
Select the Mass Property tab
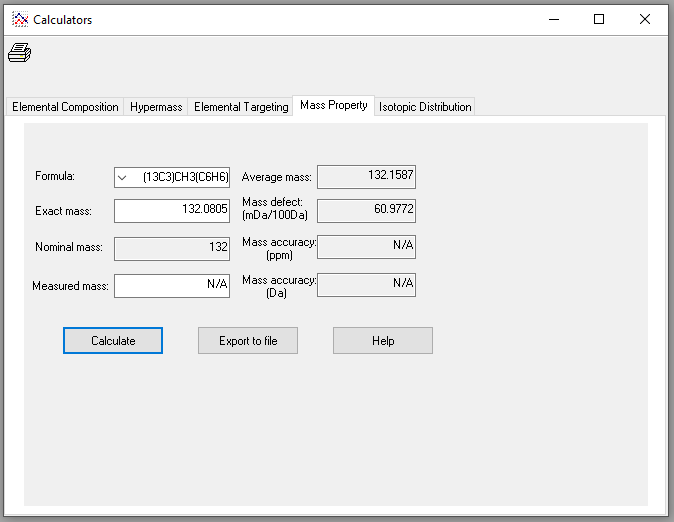334,105
